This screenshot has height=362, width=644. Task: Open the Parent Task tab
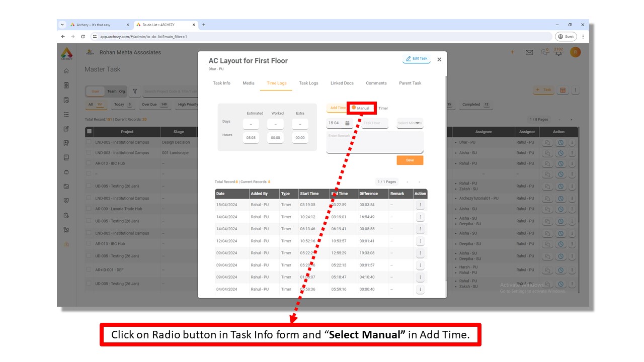click(410, 83)
